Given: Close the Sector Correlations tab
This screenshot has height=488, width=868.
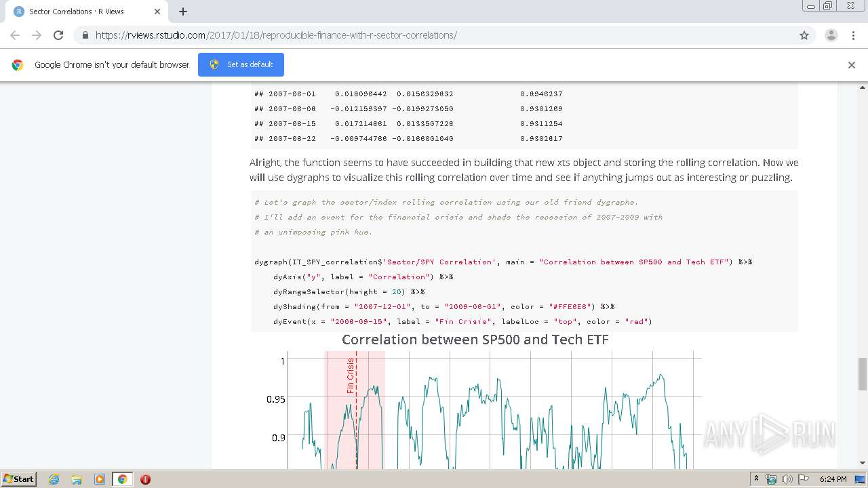Looking at the screenshot, I should tap(157, 12).
